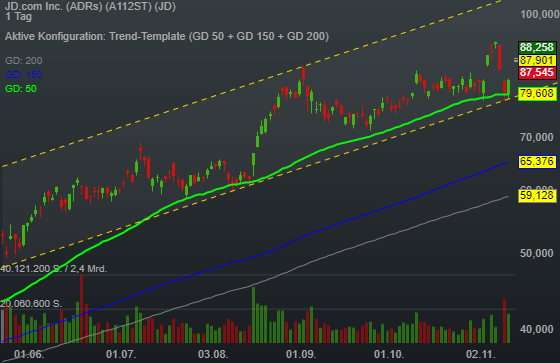Click the GD 50 value label 79,608
The image size is (560, 363).
pos(537,94)
